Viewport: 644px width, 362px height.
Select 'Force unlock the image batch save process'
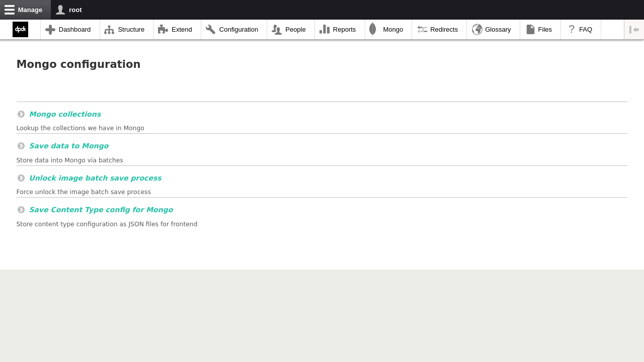click(84, 192)
